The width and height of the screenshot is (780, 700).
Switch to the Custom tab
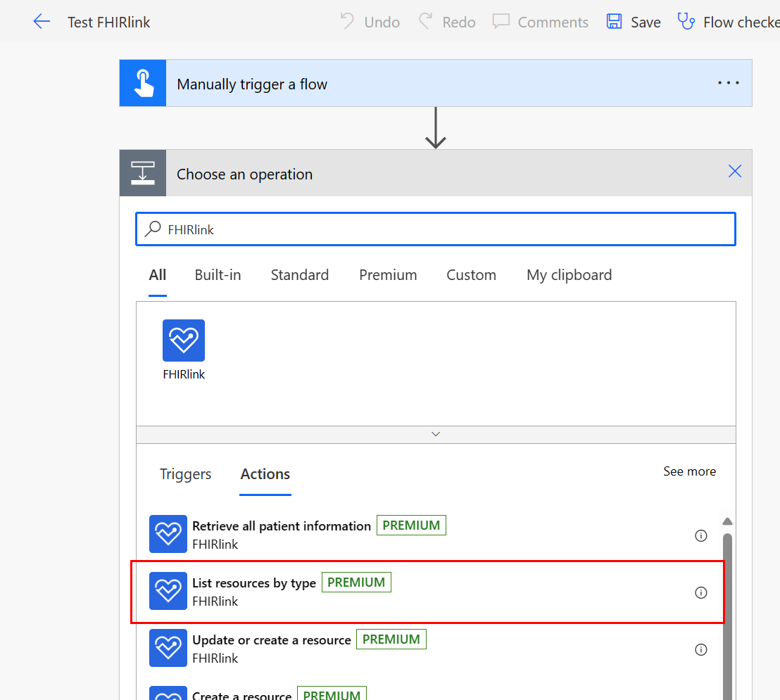(471, 275)
